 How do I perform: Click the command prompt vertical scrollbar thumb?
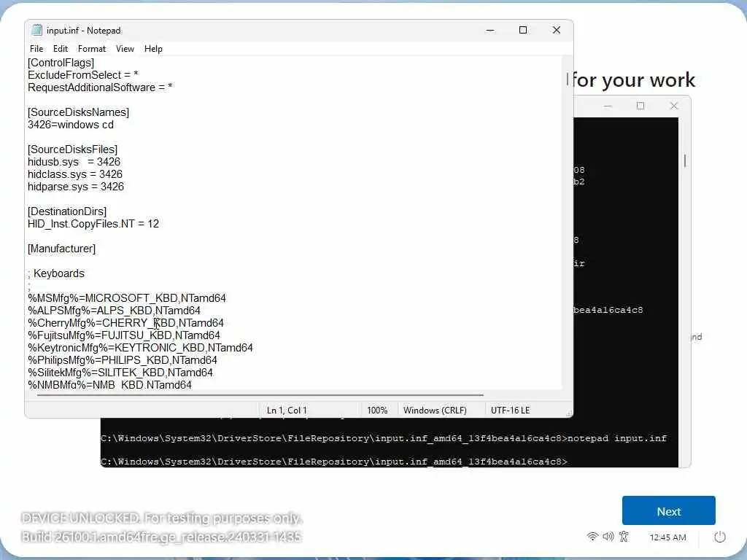click(684, 161)
